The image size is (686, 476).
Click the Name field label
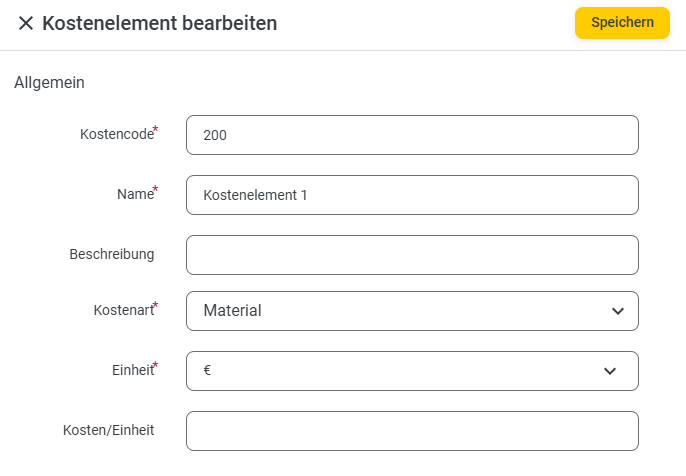pos(134,194)
